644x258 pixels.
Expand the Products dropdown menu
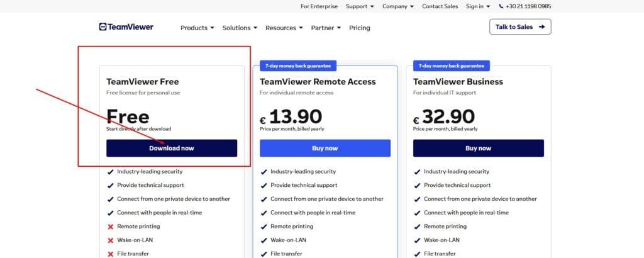pyautogui.click(x=197, y=28)
